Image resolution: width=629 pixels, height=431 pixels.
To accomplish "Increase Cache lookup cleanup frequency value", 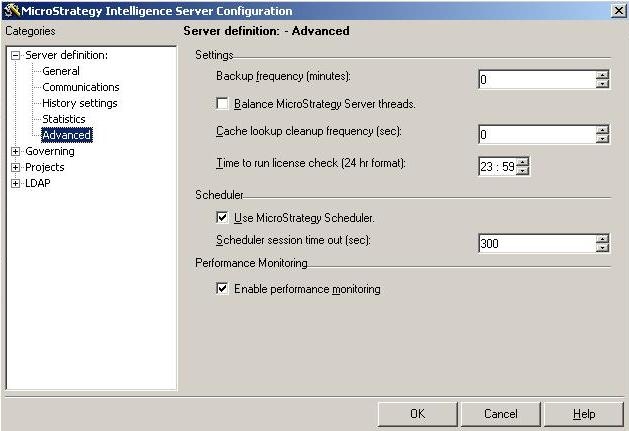I will [x=603, y=130].
